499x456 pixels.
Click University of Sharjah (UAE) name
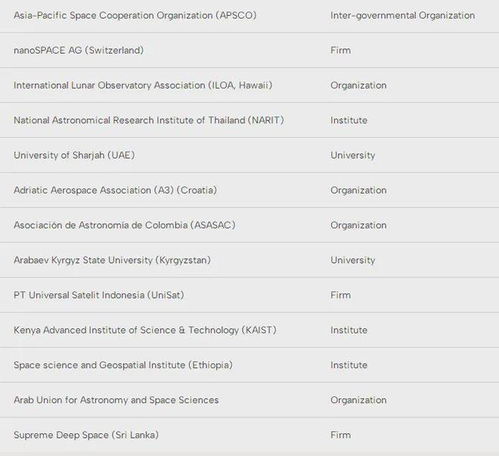74,155
